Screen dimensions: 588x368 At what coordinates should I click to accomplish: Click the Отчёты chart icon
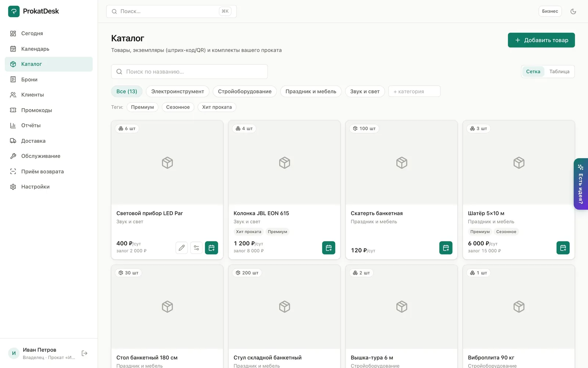pos(13,125)
